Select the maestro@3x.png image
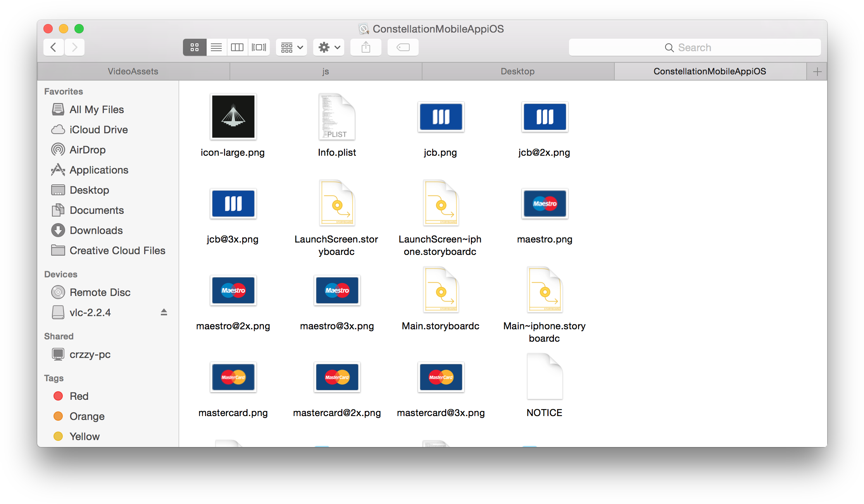 click(337, 290)
